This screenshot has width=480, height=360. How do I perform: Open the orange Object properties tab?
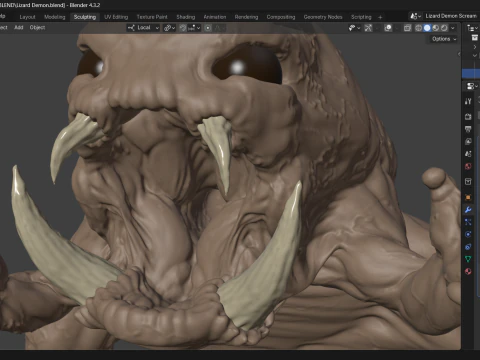pos(468,197)
